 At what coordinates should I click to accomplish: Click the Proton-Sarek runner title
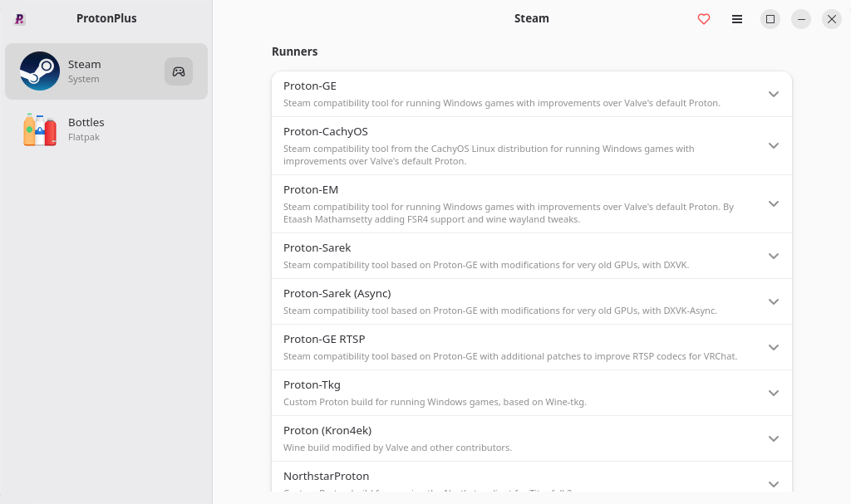(317, 248)
